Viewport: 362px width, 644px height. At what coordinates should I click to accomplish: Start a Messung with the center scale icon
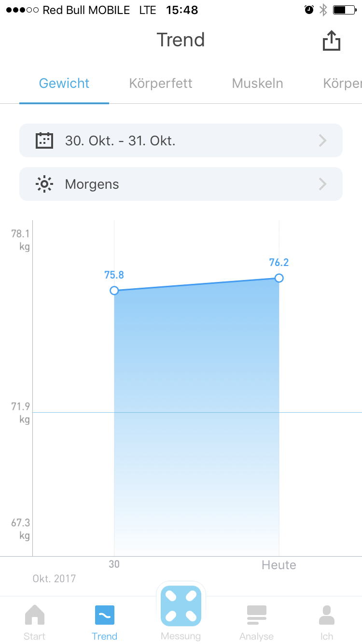(181, 606)
